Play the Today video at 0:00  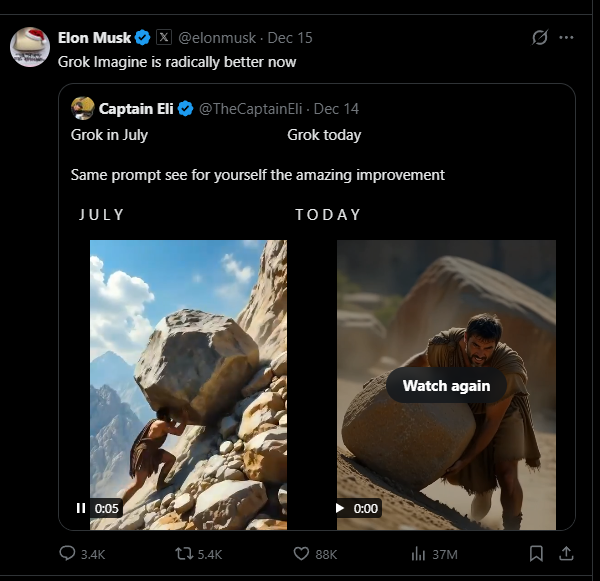[x=340, y=508]
